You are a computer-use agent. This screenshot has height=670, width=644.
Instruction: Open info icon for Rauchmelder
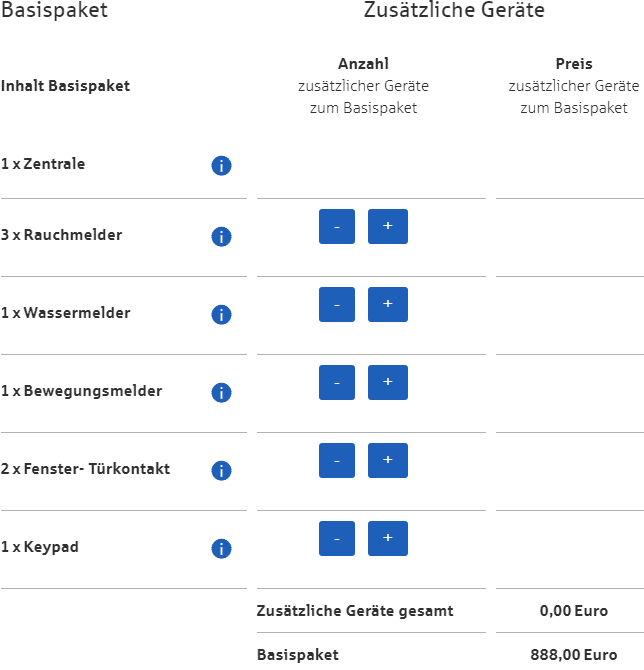pos(221,236)
